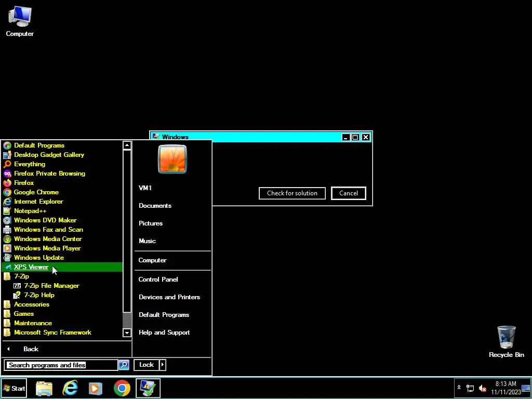Click the Start button

point(14,388)
